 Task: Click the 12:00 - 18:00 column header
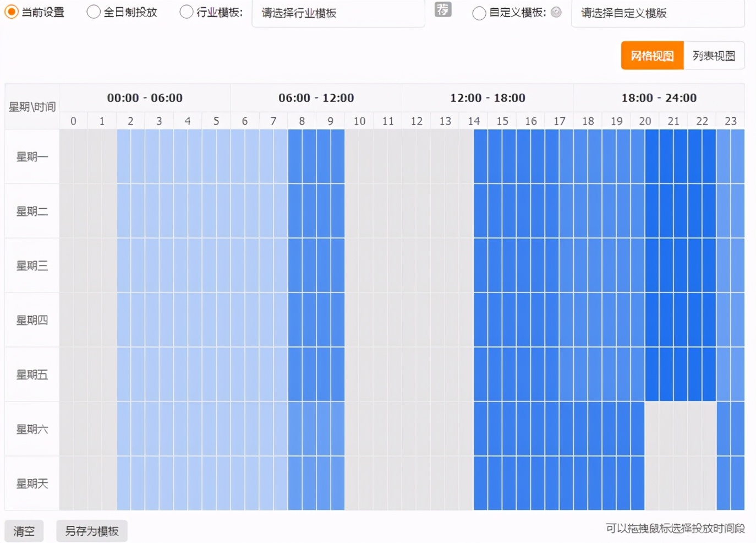pyautogui.click(x=487, y=97)
